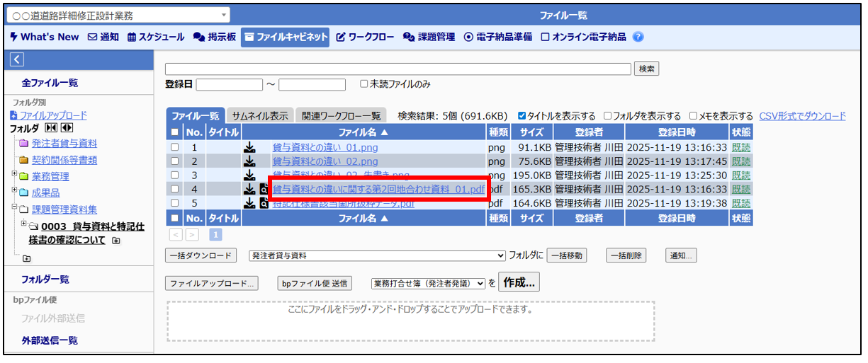Viewport: 868px width, 363px height.
Task: Click the 発注者貸与資料 folder icon
Action: 23,144
